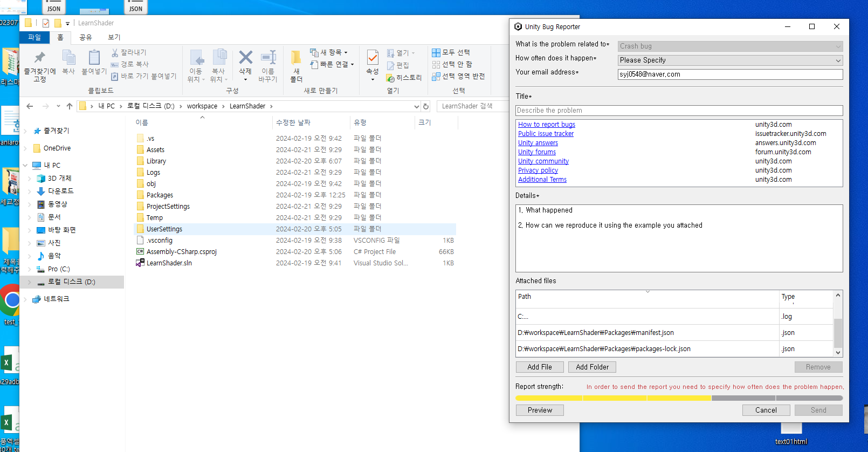Click the Up one level arrow

point(70,106)
